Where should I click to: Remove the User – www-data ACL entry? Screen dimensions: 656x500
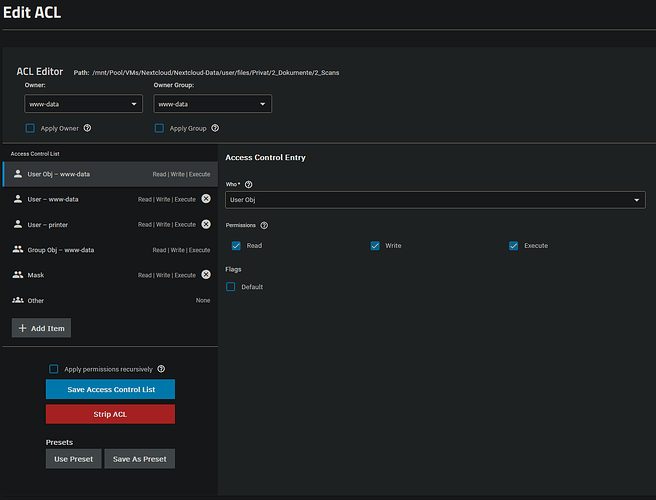click(206, 199)
